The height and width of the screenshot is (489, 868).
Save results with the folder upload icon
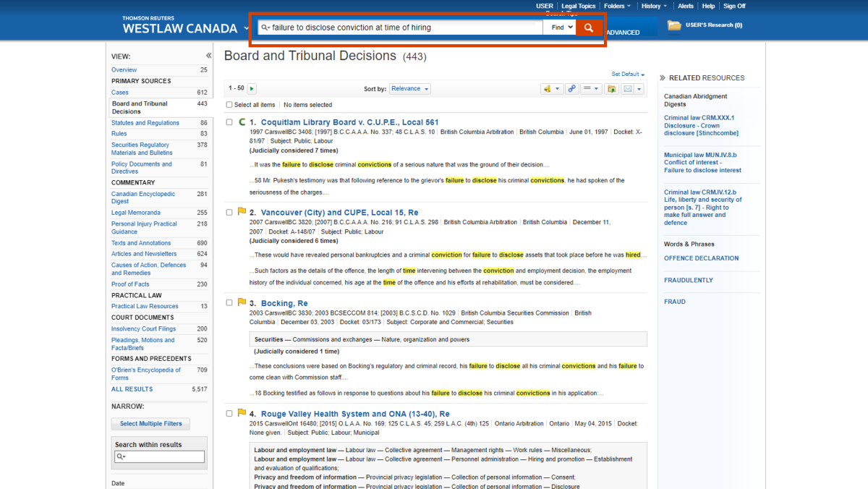tap(612, 88)
